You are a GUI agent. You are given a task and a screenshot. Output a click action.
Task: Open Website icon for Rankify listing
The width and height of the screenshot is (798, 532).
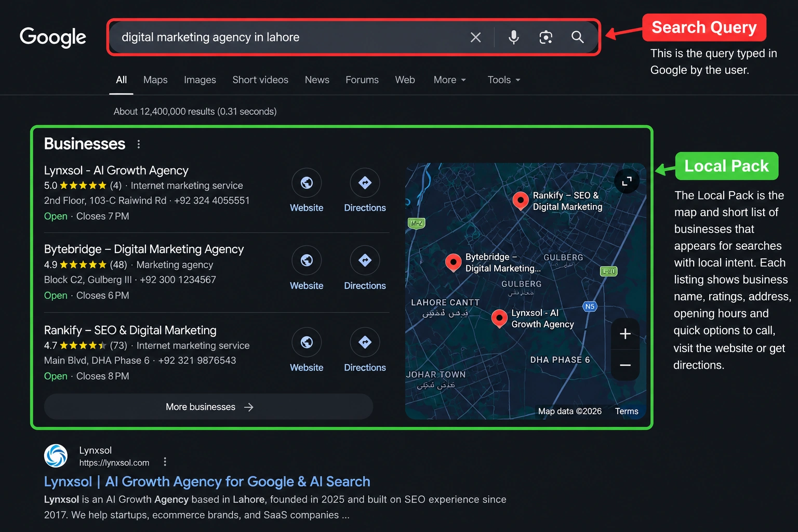(307, 342)
